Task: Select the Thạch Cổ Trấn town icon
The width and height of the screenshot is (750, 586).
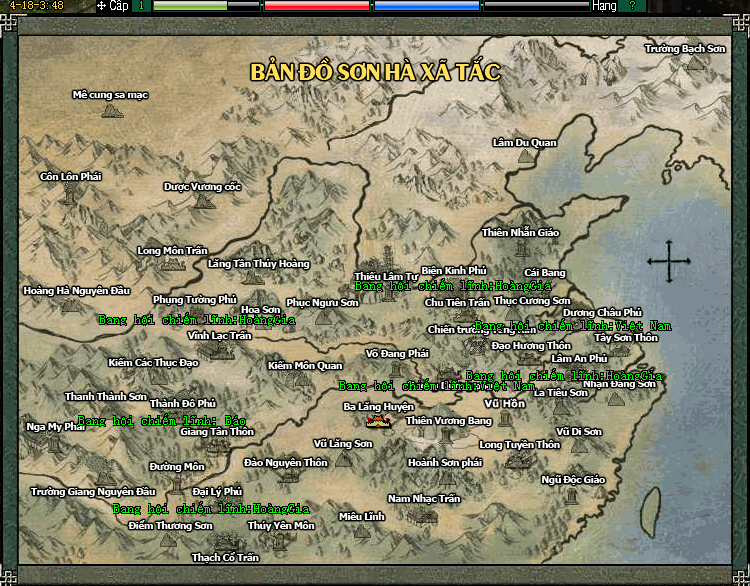Action: pyautogui.click(x=225, y=557)
